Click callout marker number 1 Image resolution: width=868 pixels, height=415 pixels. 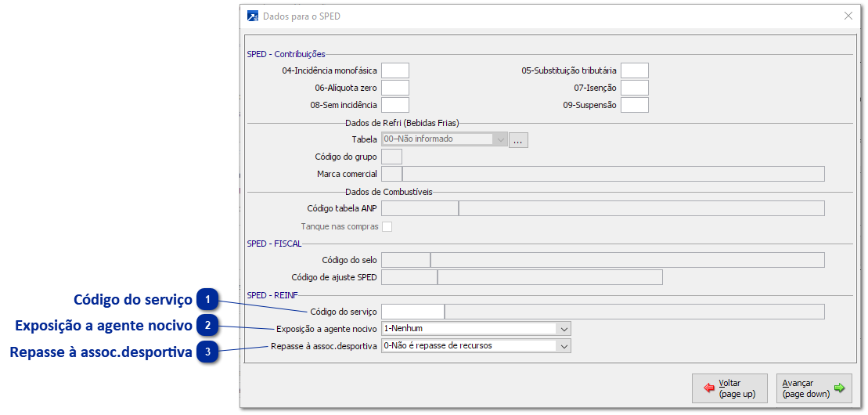207,300
